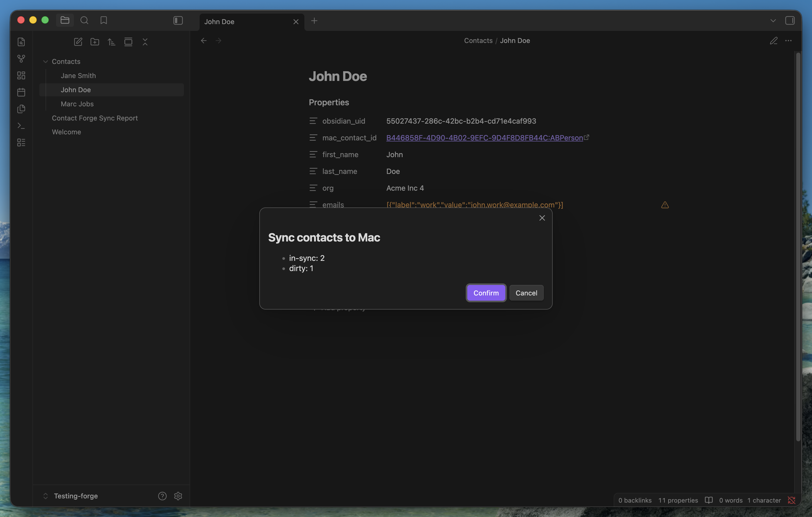The width and height of the screenshot is (812, 517).
Task: Close the John Doe tab
Action: (296, 21)
